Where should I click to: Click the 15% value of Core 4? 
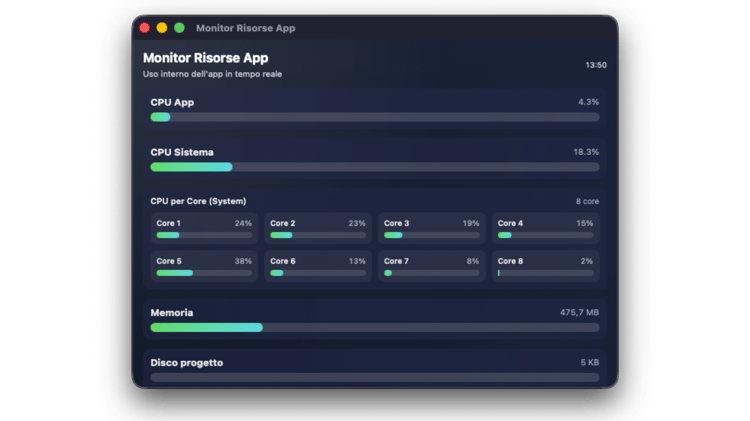pyautogui.click(x=585, y=223)
